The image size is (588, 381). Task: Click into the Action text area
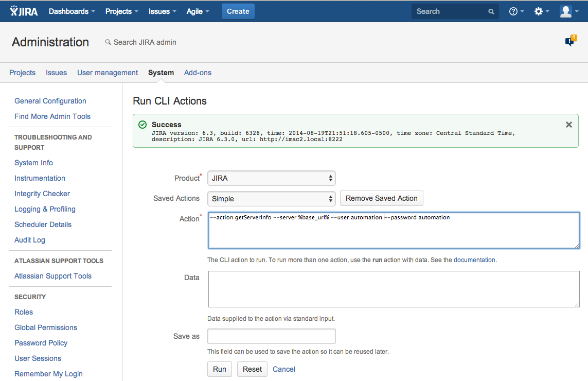click(x=394, y=231)
